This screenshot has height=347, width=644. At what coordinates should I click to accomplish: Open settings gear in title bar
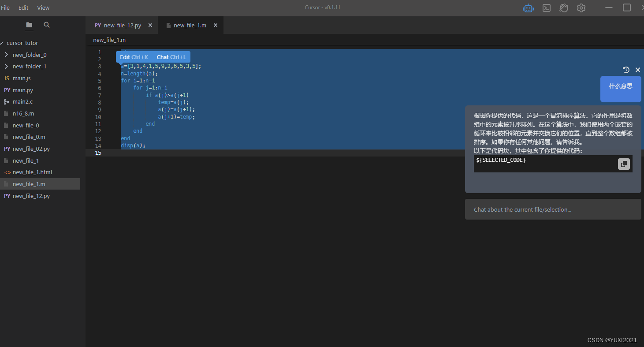pos(581,8)
